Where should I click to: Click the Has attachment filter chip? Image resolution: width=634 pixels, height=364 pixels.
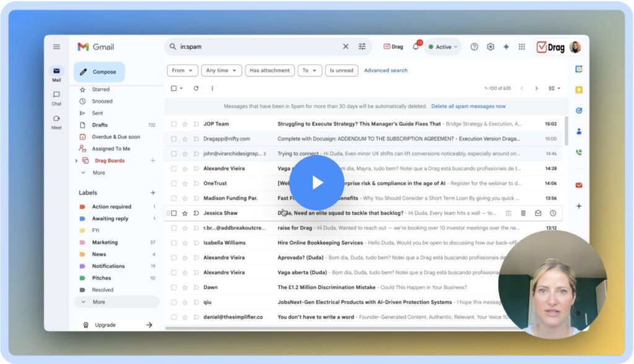[x=270, y=71]
